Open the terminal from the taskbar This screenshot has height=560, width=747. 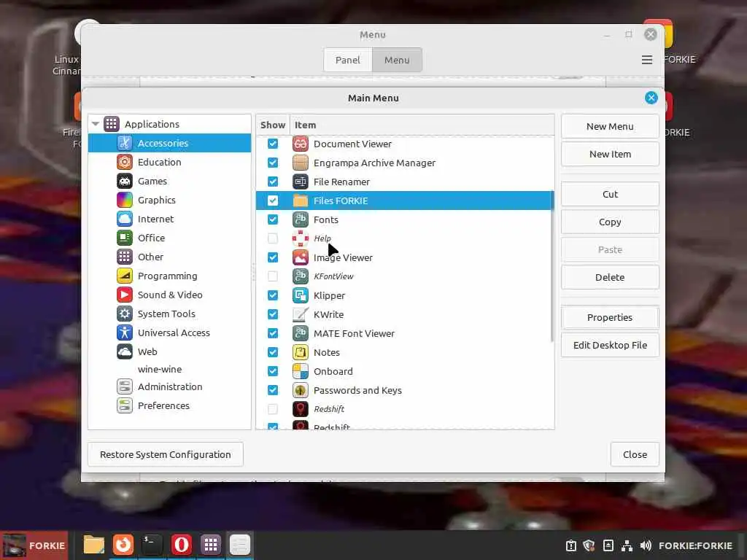coord(152,545)
